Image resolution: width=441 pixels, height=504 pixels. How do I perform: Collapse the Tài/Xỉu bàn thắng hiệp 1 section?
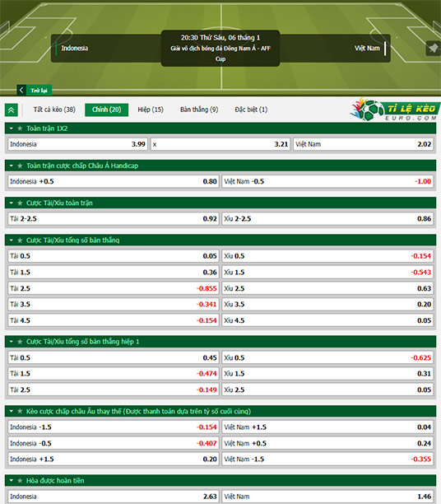pyautogui.click(x=12, y=342)
